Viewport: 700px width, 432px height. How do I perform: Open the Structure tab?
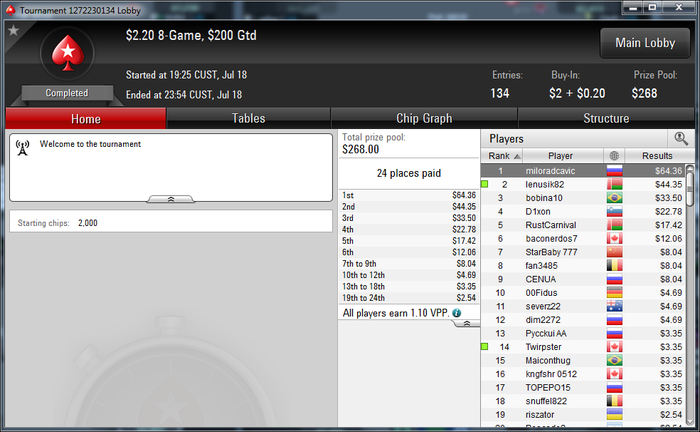tap(606, 118)
